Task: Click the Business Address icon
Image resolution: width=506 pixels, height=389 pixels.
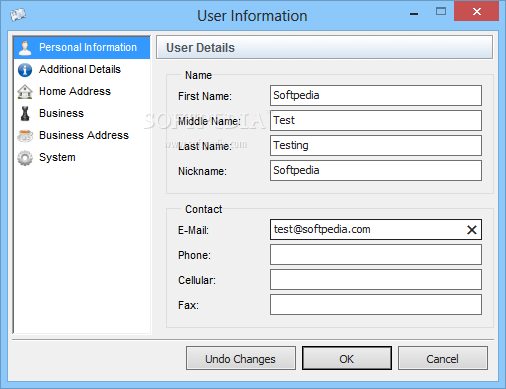Action: (x=25, y=136)
